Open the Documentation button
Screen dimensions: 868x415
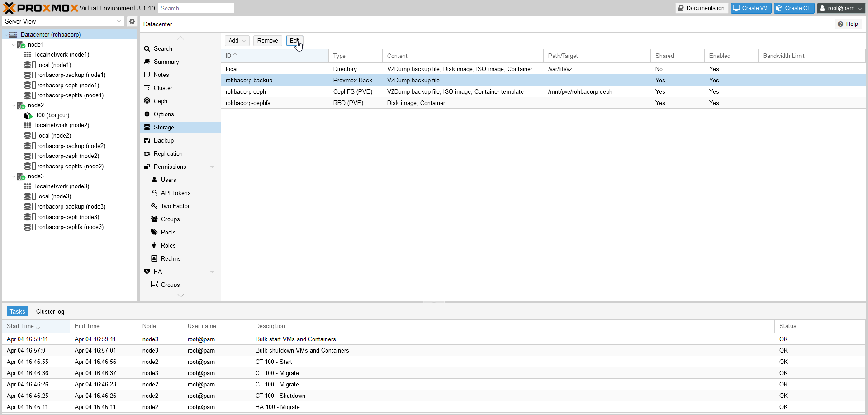(702, 8)
